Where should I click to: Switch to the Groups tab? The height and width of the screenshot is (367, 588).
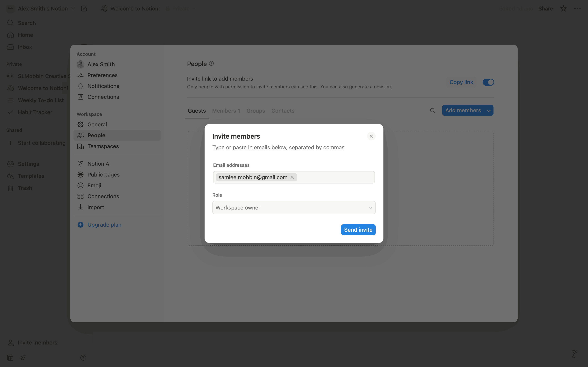[x=256, y=111]
